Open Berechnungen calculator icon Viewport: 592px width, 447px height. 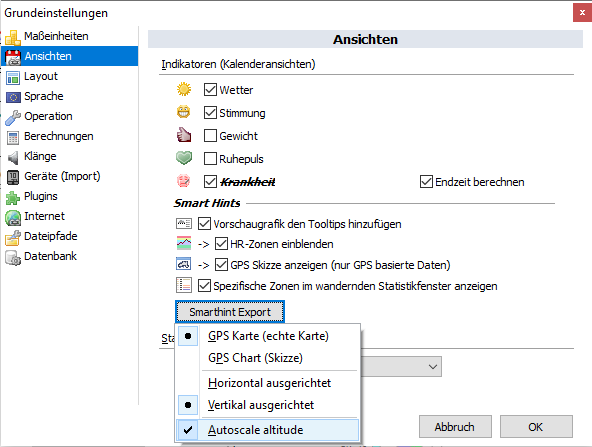(13, 137)
